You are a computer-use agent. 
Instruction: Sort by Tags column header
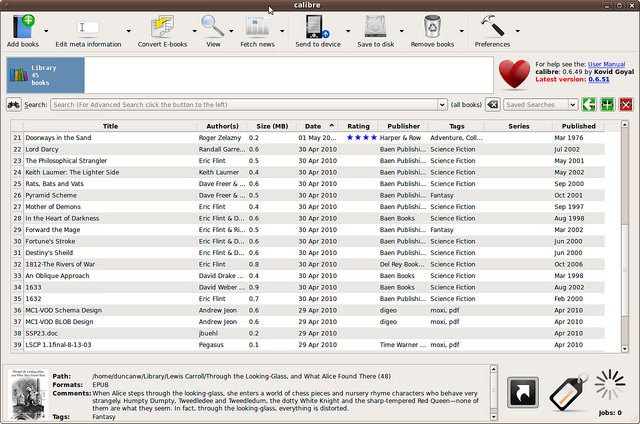[x=457, y=126]
